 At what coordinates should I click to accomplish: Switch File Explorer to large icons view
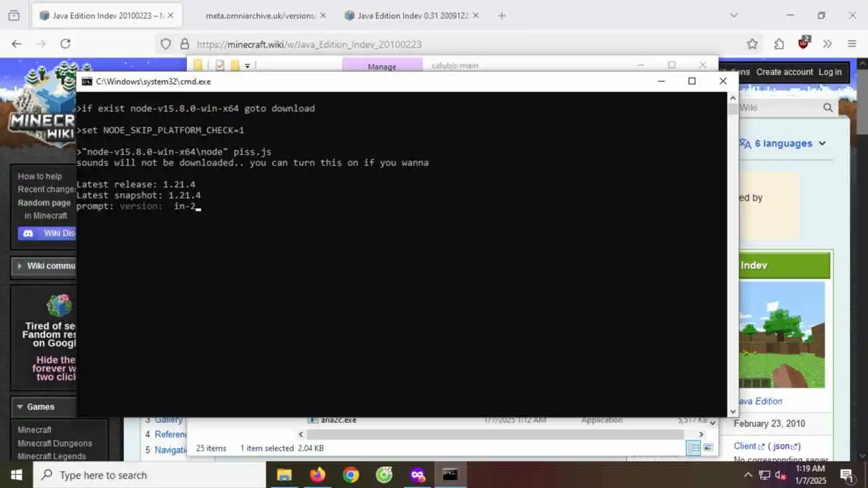[x=708, y=448]
